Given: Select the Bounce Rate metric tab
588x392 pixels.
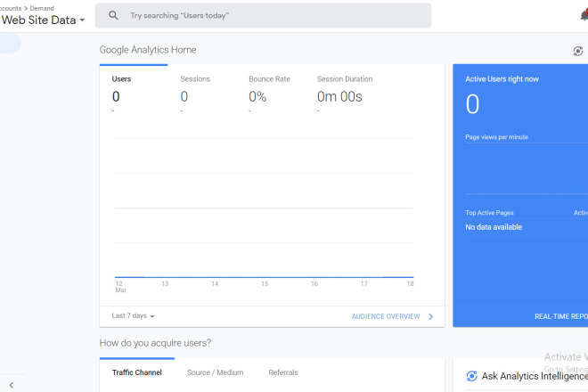Looking at the screenshot, I should point(270,90).
